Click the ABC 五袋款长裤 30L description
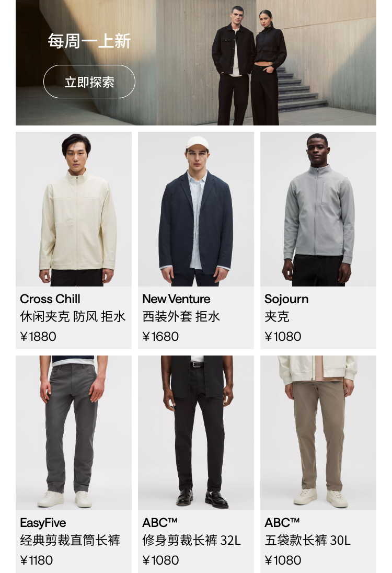The width and height of the screenshot is (392, 573). point(308,540)
